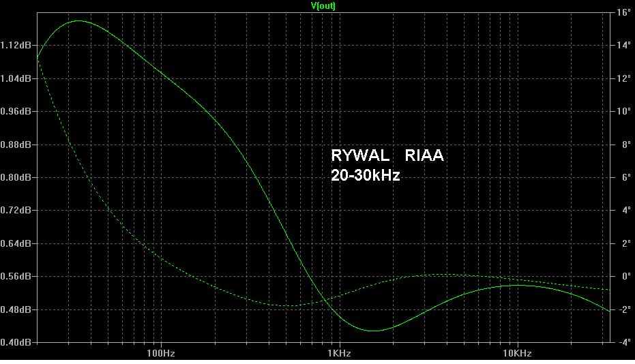Click the 0° phase axis label
This screenshot has width=635, height=364.
(x=625, y=277)
